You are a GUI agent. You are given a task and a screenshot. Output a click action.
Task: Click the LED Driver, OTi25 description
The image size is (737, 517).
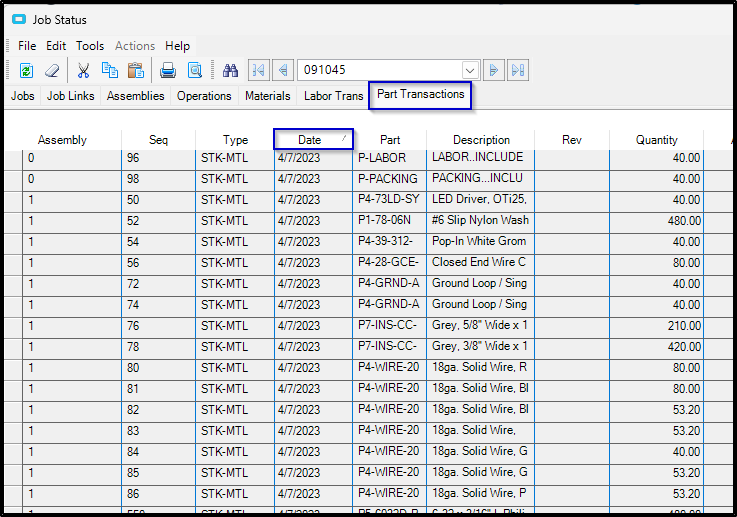pyautogui.click(x=481, y=200)
